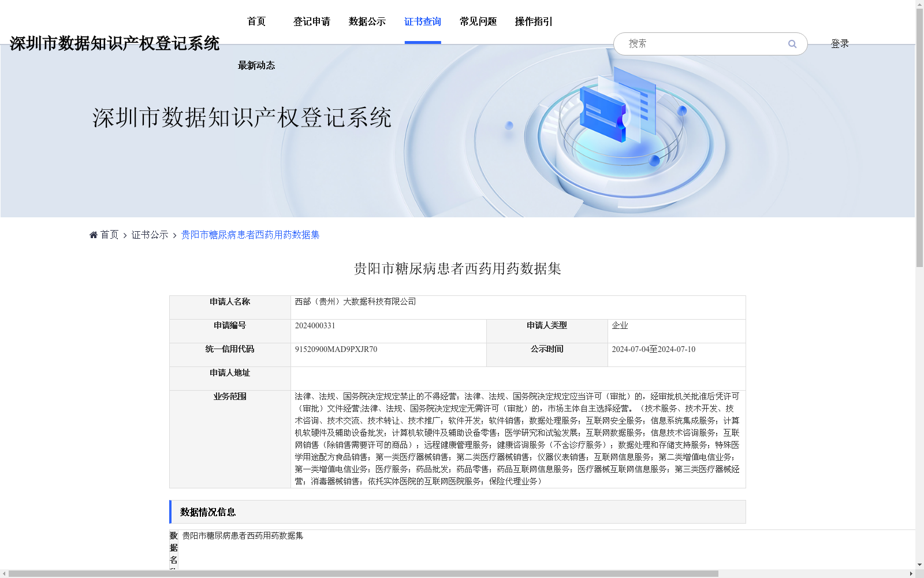Click the 公示时间 label cell
924x578 pixels.
pos(547,355)
